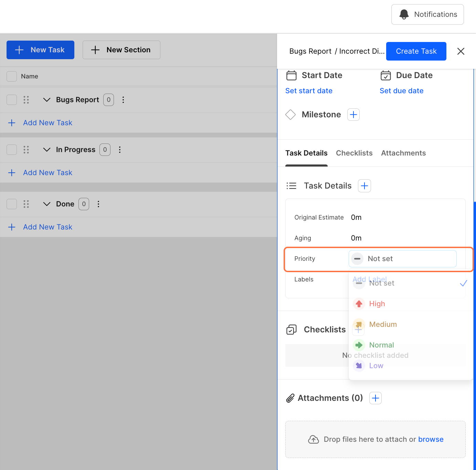Click the Task Details add plus icon
The image size is (476, 470).
[364, 186]
